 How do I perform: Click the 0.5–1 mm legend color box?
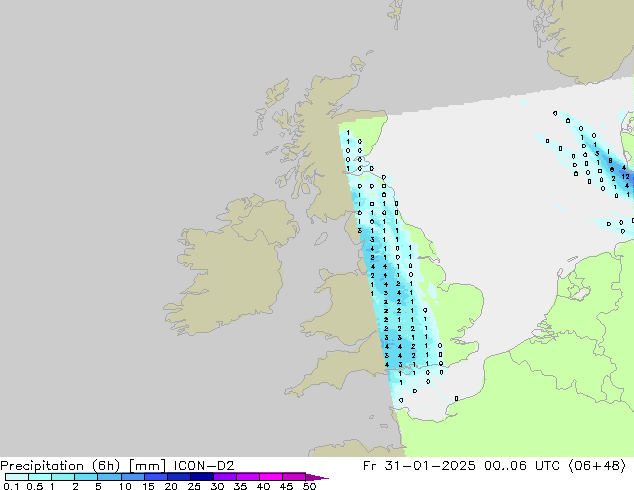click(40, 477)
